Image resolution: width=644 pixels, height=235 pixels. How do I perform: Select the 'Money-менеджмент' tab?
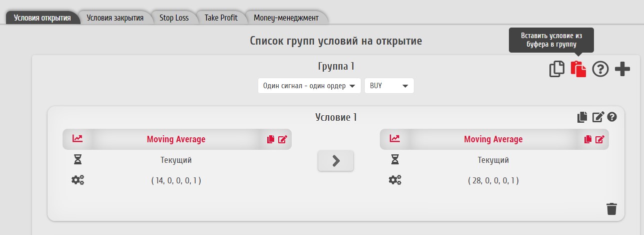286,18
